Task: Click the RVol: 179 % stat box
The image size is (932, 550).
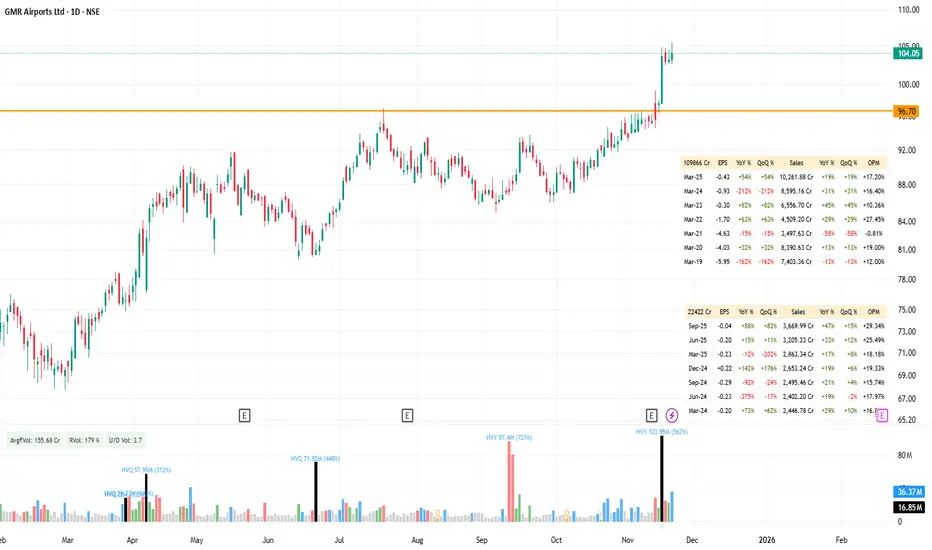Action: coord(84,441)
